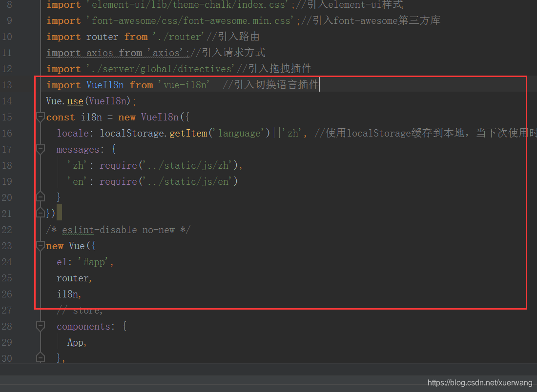
Task: Click line number 9 in the gutter
Action: point(9,20)
